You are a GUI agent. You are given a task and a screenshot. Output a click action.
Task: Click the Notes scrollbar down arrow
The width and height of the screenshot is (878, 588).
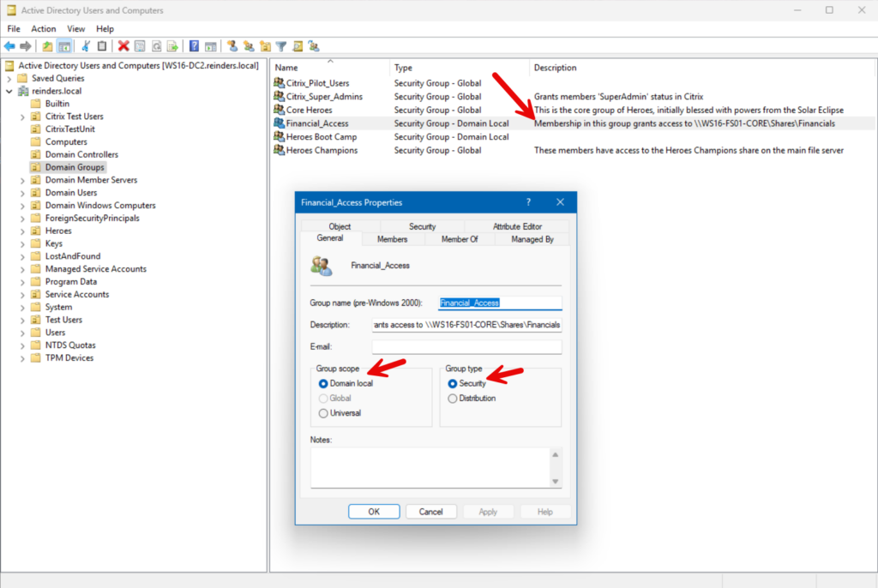556,482
